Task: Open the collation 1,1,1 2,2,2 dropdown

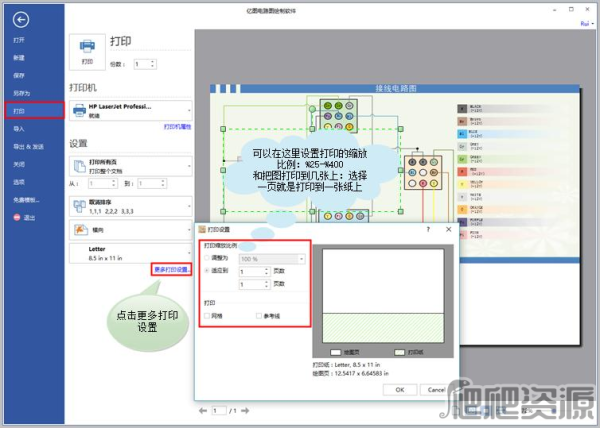Action: tap(130, 207)
